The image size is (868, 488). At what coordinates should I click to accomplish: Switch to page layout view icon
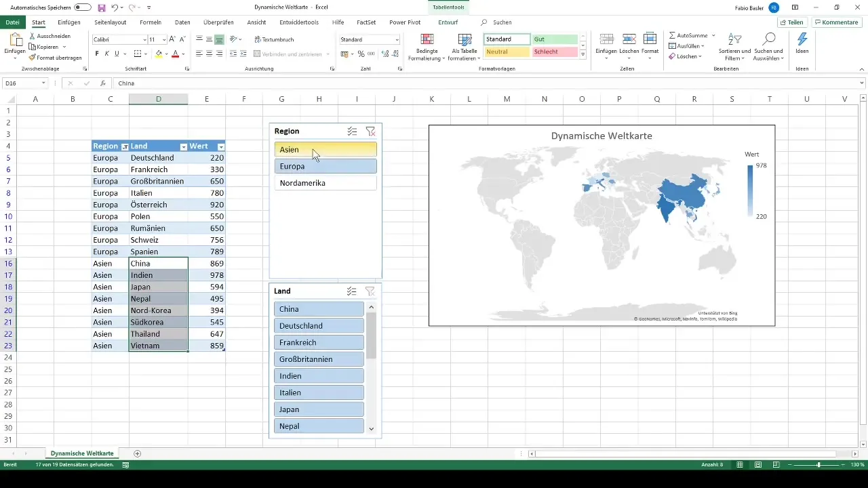pos(758,465)
